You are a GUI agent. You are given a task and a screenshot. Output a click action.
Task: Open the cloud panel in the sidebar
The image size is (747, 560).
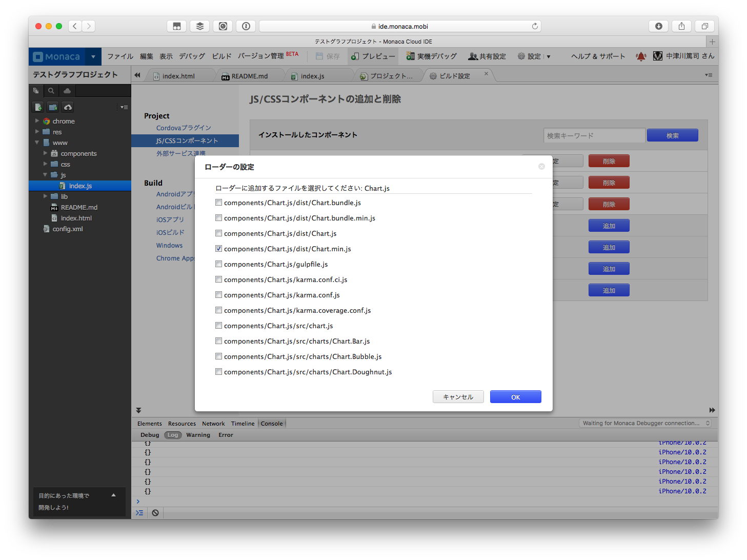[67, 90]
